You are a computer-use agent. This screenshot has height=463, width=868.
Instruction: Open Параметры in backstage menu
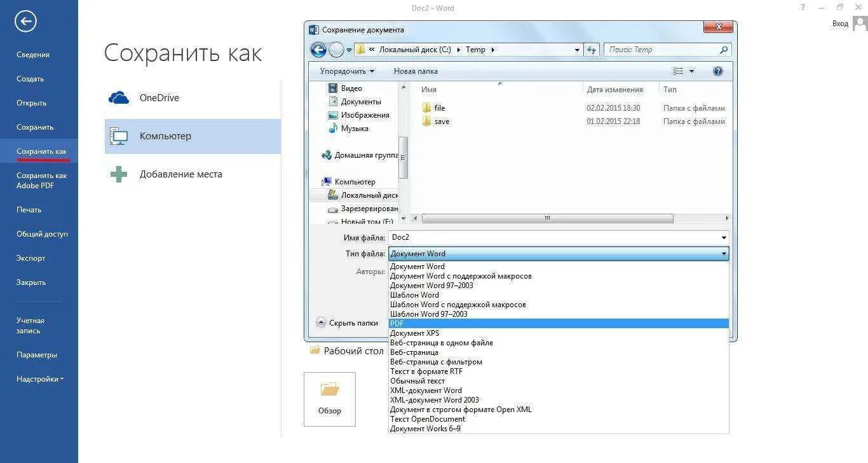coord(37,355)
